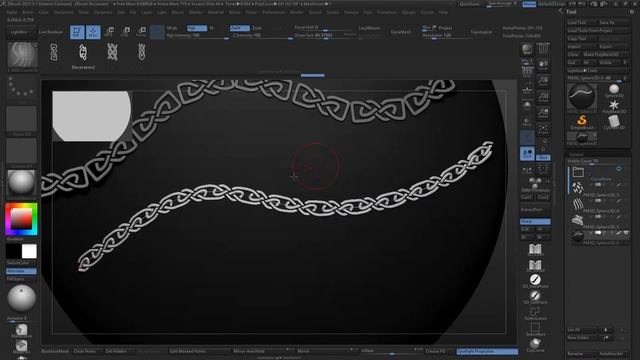Select the SimpleBrush tool icon
640x360 pixels.
pyautogui.click(x=582, y=122)
